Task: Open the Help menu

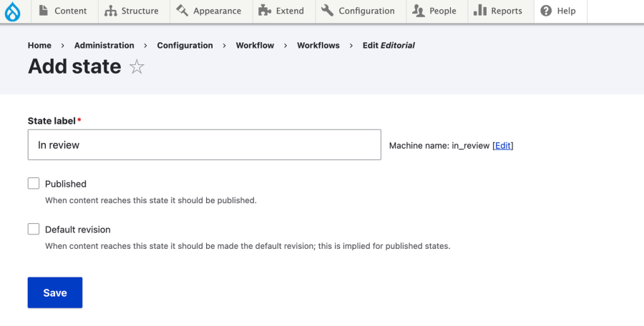Action: (x=560, y=11)
